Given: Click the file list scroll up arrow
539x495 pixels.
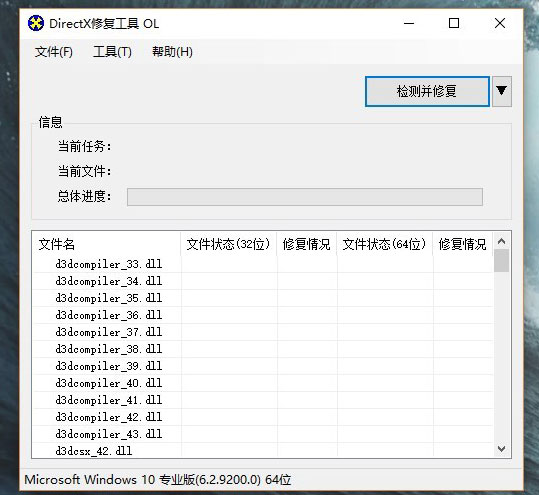Looking at the screenshot, I should 501,241.
